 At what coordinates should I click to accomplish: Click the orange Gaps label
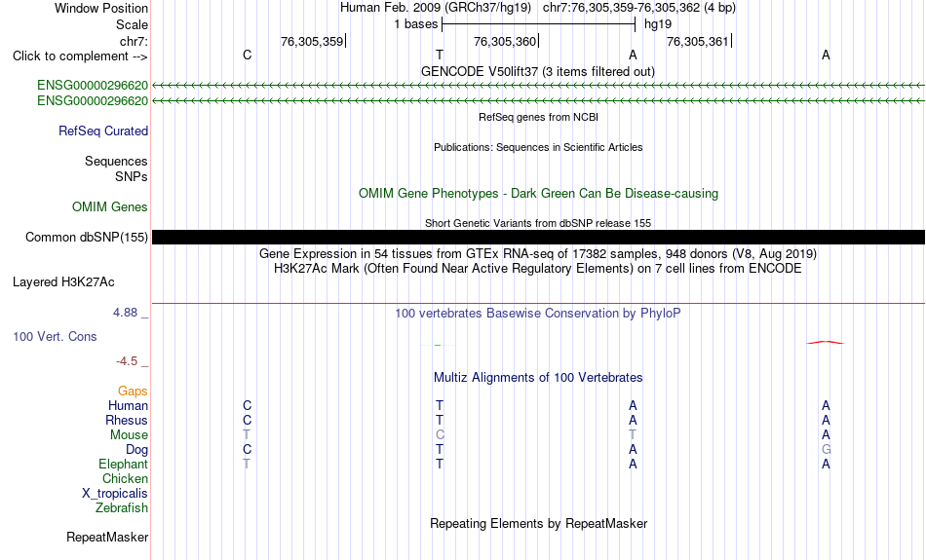(133, 392)
